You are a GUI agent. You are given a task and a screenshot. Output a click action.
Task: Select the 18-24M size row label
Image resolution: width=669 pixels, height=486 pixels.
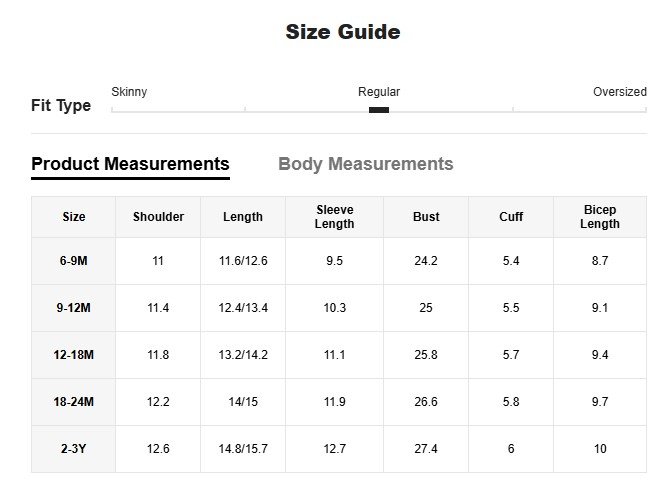(x=74, y=402)
